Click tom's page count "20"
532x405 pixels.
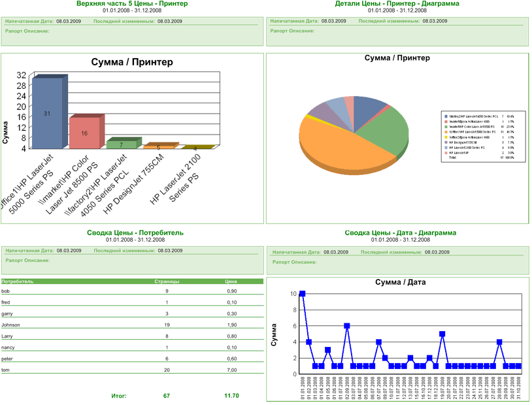pos(167,370)
